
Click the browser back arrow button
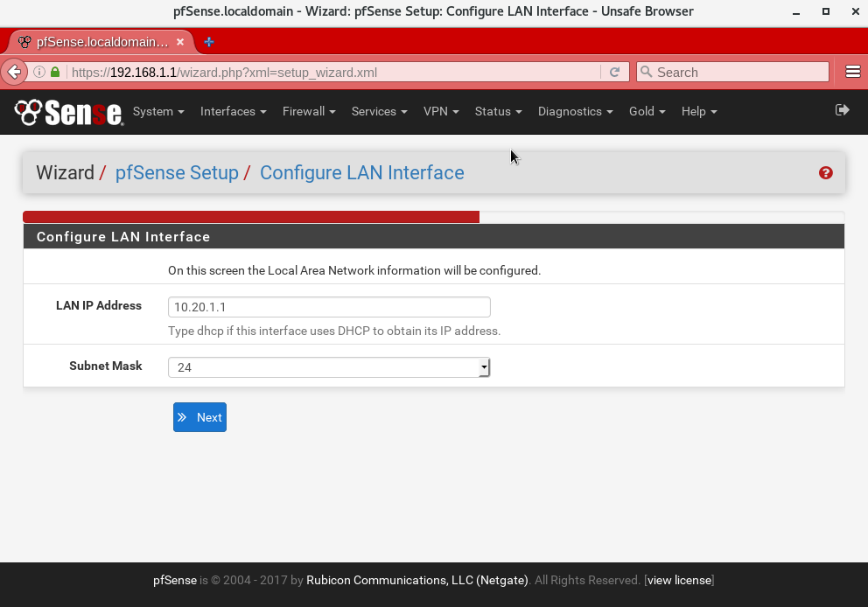(14, 72)
